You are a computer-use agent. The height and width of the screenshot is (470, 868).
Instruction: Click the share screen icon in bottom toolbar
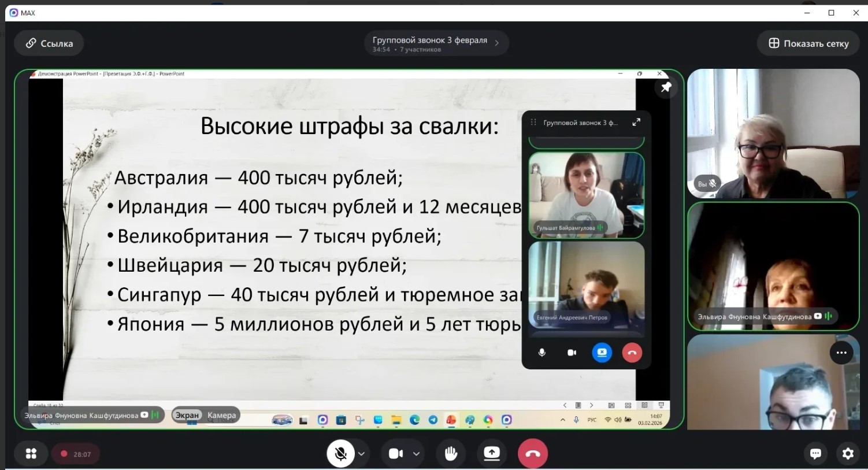pos(492,454)
